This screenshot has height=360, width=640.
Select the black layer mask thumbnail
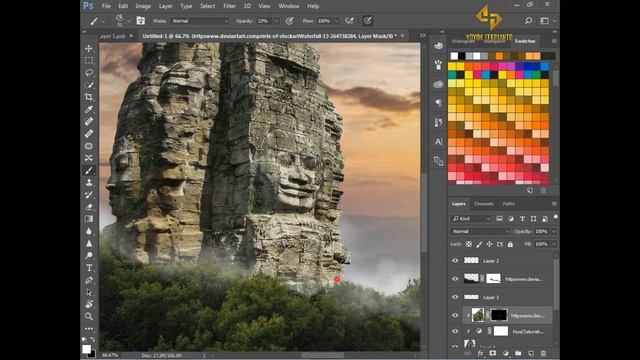pyautogui.click(x=499, y=315)
